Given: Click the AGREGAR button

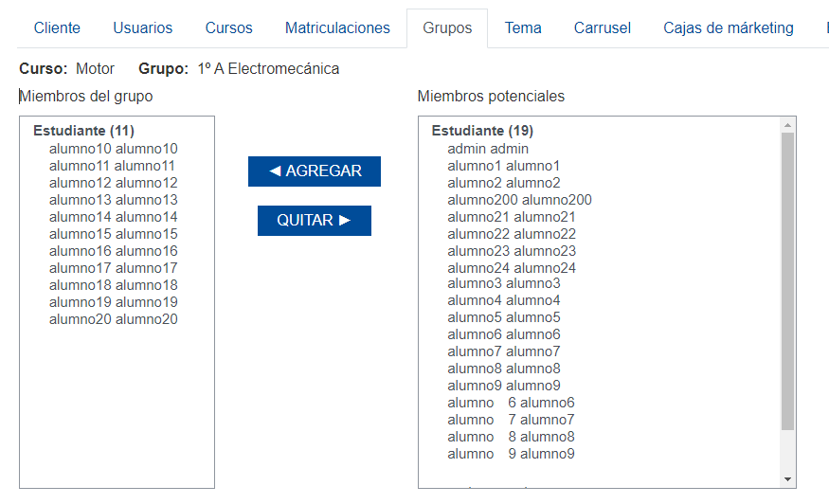Looking at the screenshot, I should pos(315,171).
